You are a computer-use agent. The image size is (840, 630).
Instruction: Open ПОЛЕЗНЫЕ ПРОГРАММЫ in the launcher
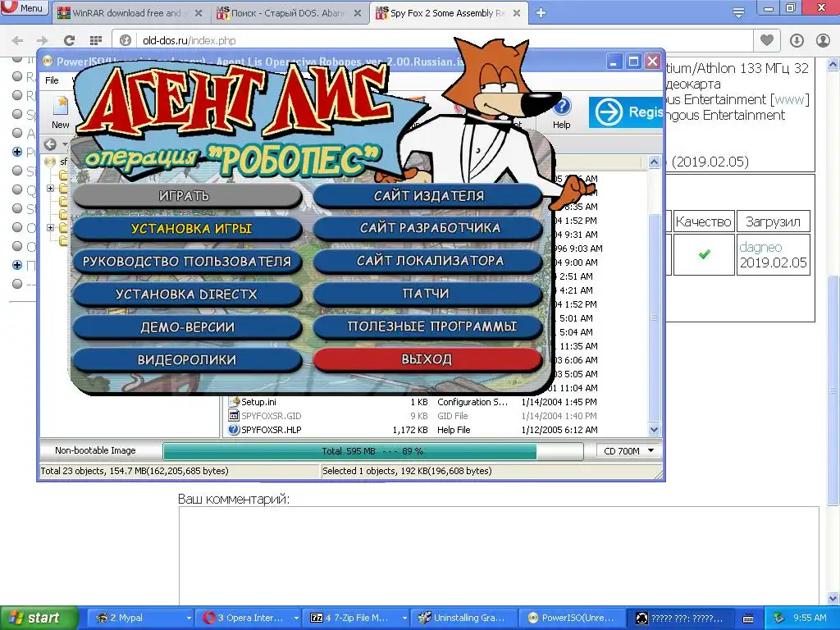428,326
